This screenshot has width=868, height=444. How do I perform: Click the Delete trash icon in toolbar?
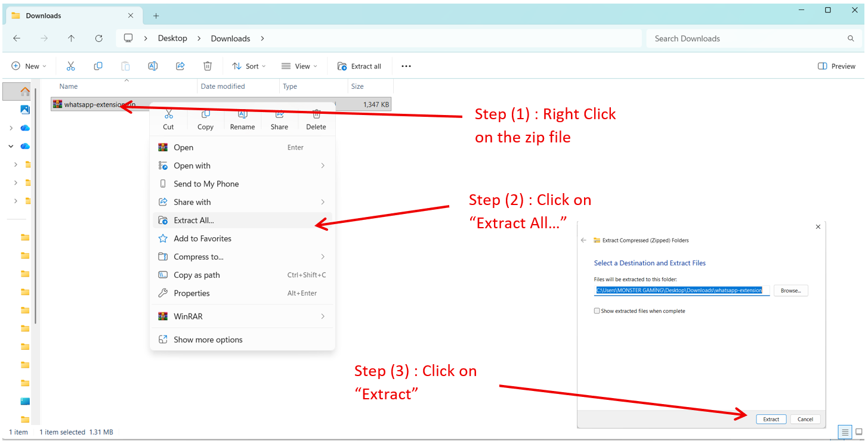(x=207, y=66)
